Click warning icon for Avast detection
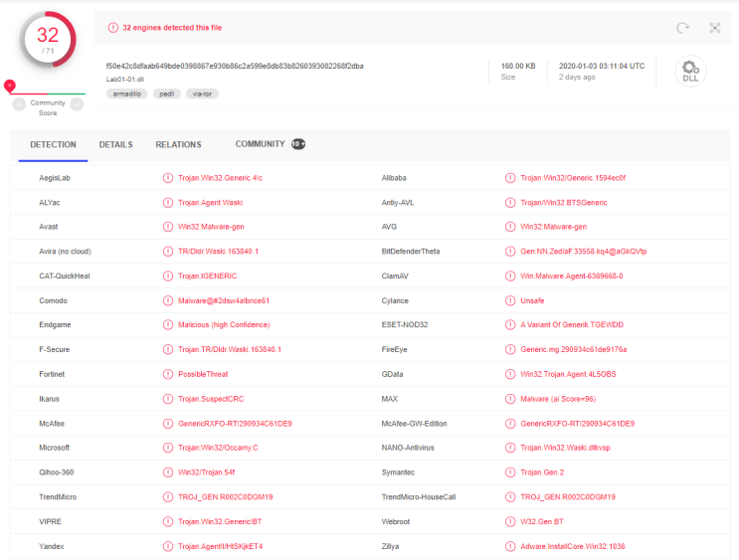 (168, 227)
